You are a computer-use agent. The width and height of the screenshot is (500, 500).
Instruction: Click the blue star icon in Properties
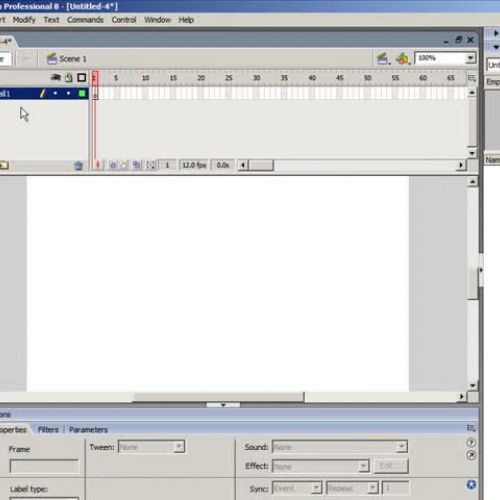471,485
